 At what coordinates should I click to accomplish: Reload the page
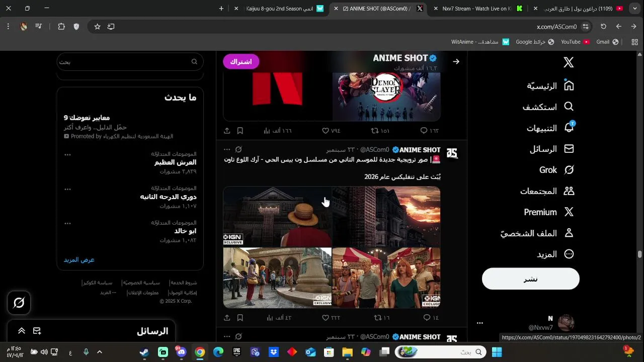coord(603,27)
